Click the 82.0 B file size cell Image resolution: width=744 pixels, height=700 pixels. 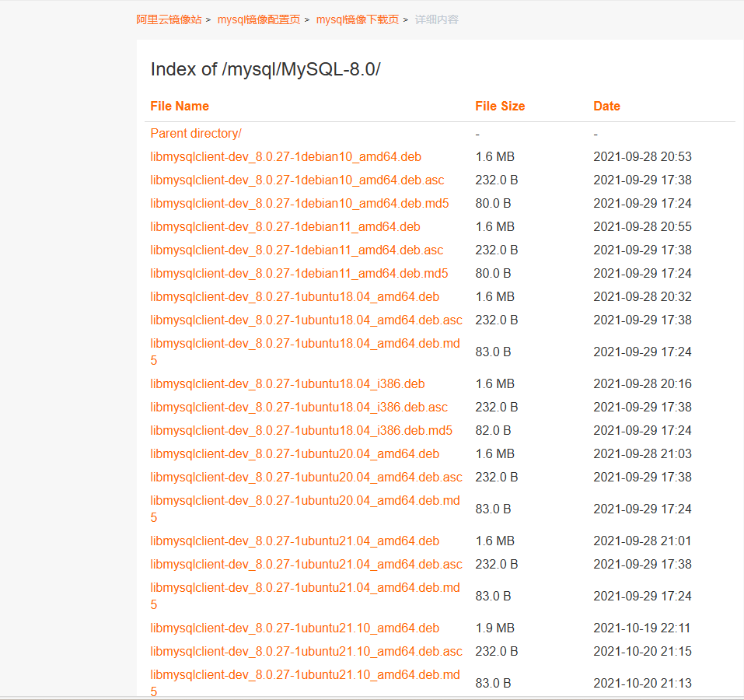493,430
